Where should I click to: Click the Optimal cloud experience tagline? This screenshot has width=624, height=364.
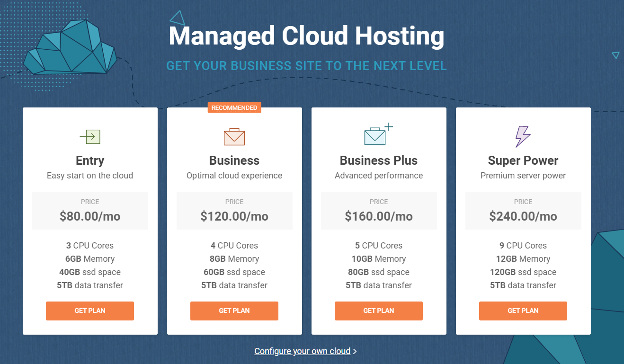coord(234,176)
